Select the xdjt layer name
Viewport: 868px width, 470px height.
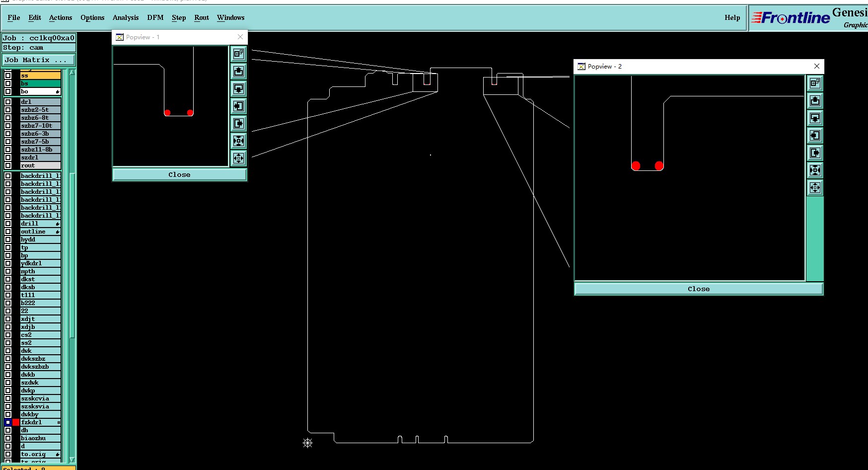[41, 319]
